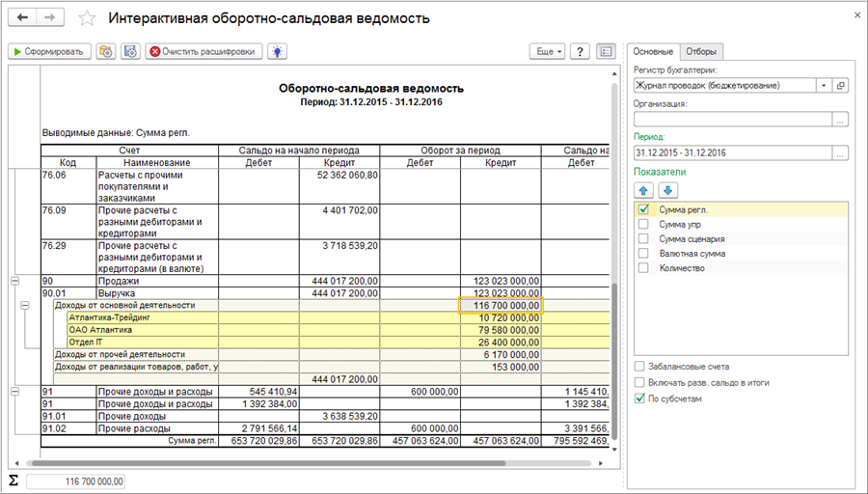Click the save settings icon before Очистить расшифровки
The width and height of the screenshot is (868, 494).
coord(130,51)
